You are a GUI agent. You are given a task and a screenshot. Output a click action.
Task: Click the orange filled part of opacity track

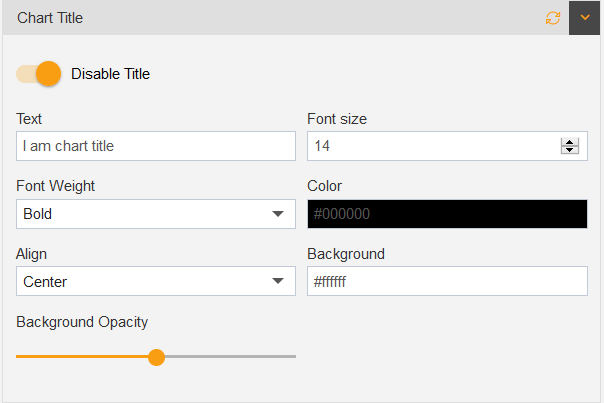(x=82, y=357)
